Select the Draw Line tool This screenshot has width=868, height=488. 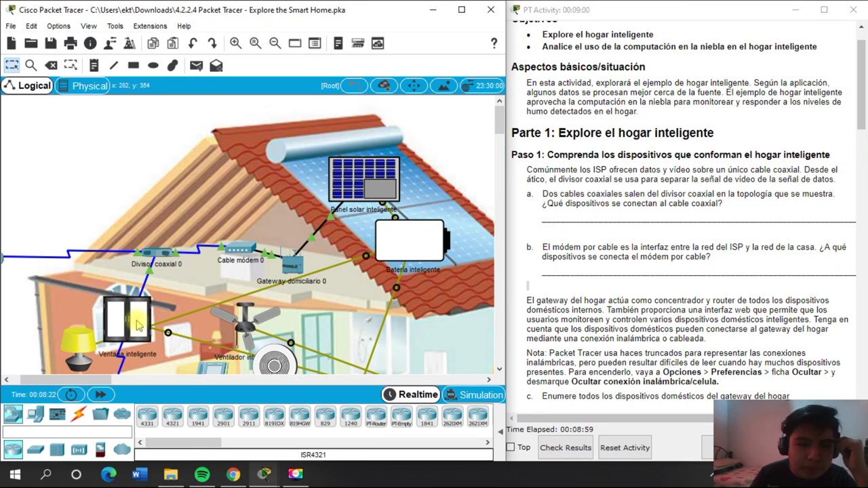click(113, 66)
